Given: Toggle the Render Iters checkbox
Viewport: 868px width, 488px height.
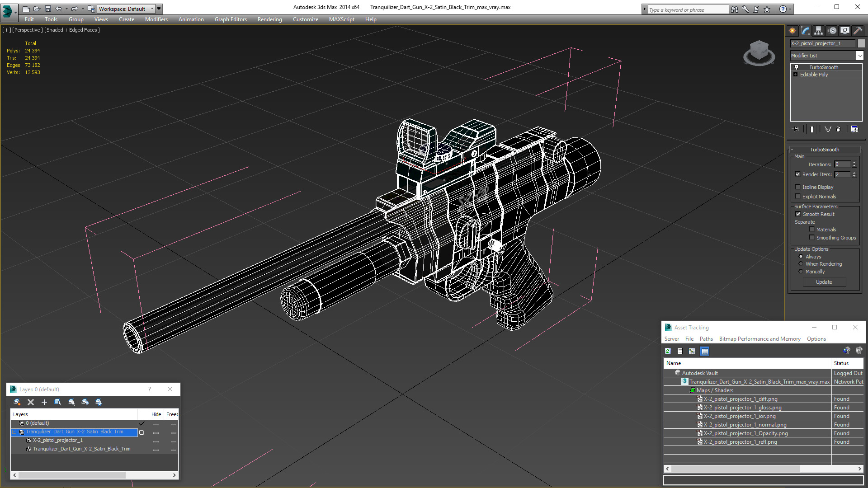Looking at the screenshot, I should [797, 174].
